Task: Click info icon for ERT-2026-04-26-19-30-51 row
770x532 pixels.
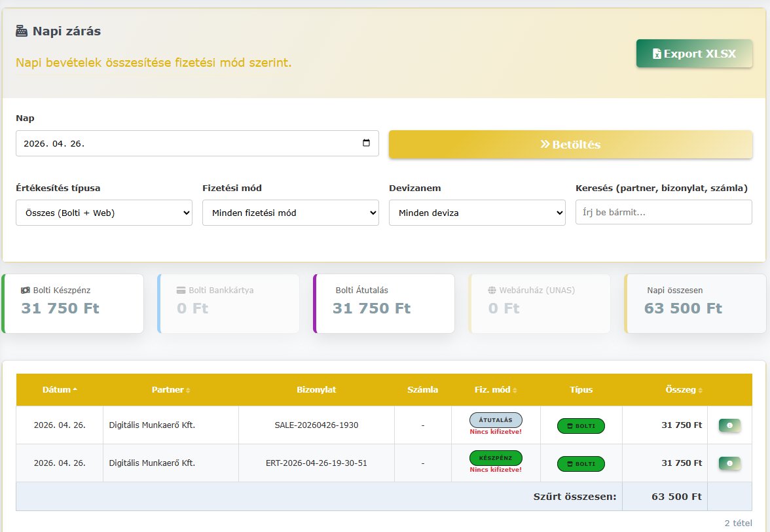Action: point(729,463)
